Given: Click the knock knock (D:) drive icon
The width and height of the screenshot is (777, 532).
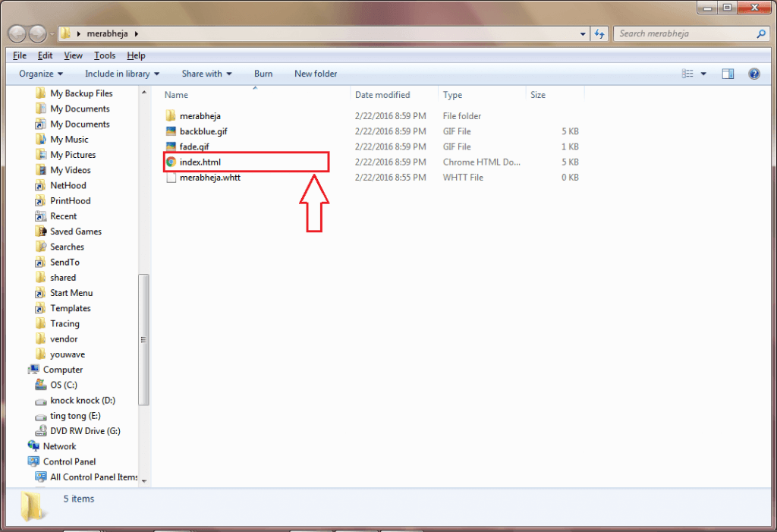Looking at the screenshot, I should click(41, 401).
